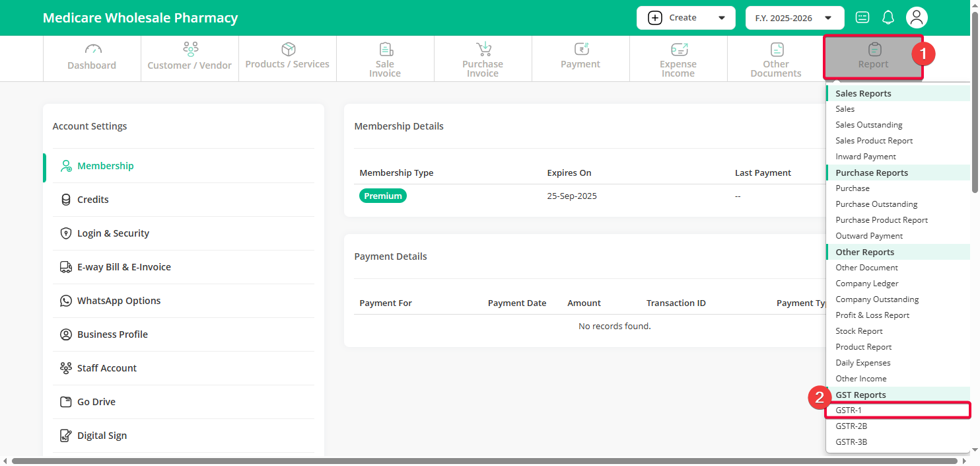Open the F.Y. 2025-2026 year selector
This screenshot has height=466, width=980.
pos(795,18)
